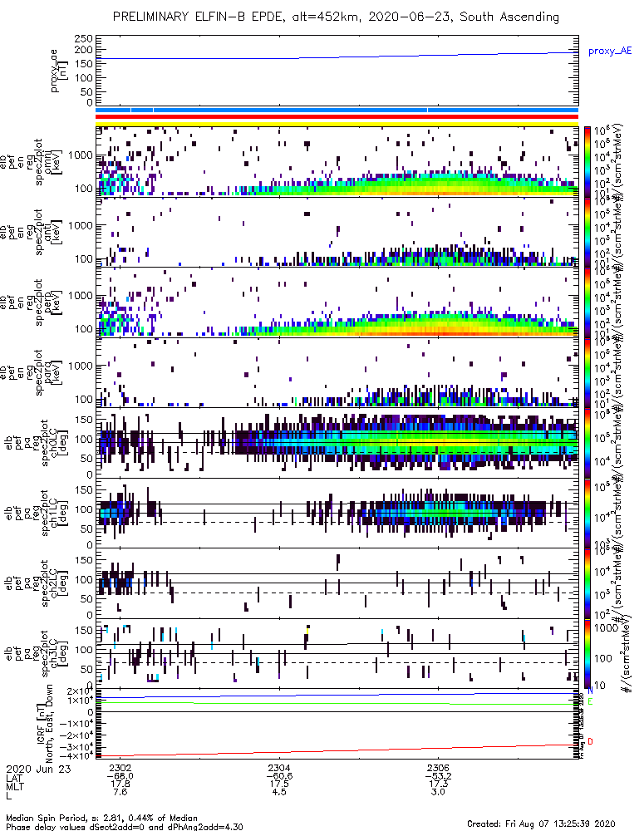
Task: Click the 'IGRF [nT] North, East, Down' axis label
Action: [45, 724]
